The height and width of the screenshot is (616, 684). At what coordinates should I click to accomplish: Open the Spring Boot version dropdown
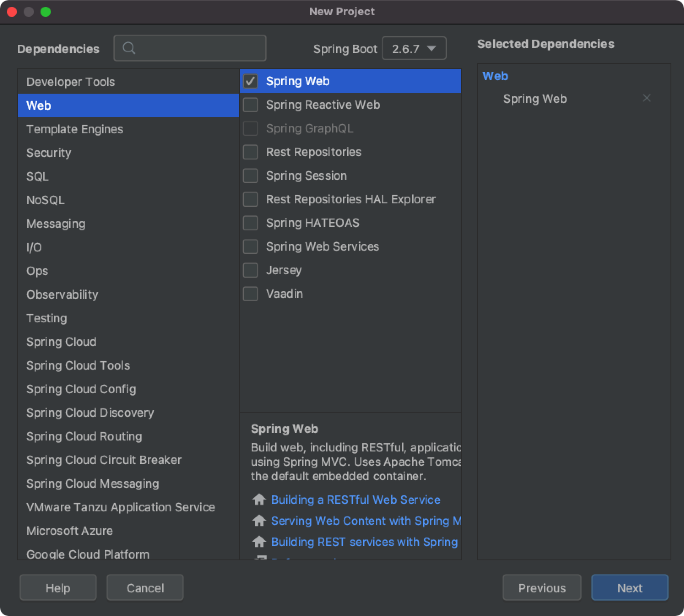point(414,49)
